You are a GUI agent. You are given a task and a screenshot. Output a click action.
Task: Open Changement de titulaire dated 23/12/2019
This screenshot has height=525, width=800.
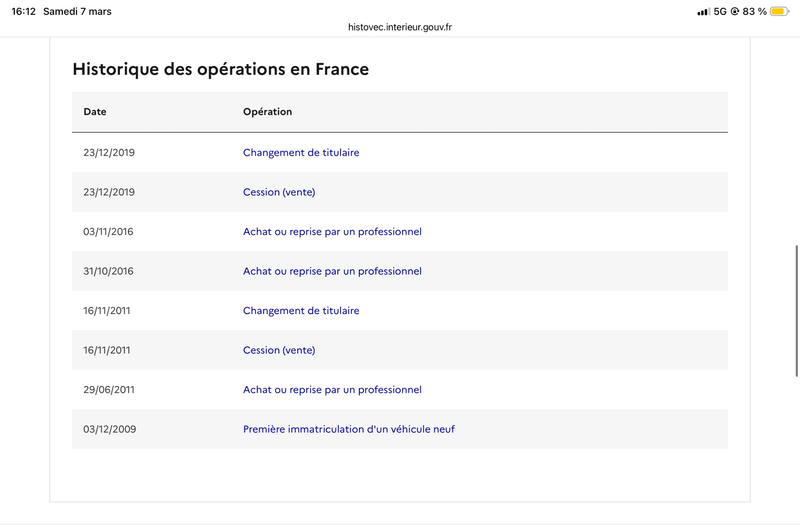(301, 153)
